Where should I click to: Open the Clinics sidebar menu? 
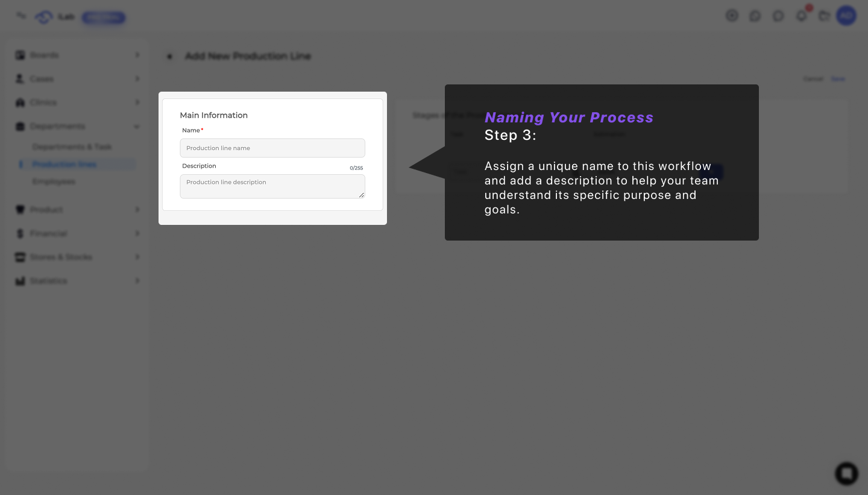[x=77, y=102]
